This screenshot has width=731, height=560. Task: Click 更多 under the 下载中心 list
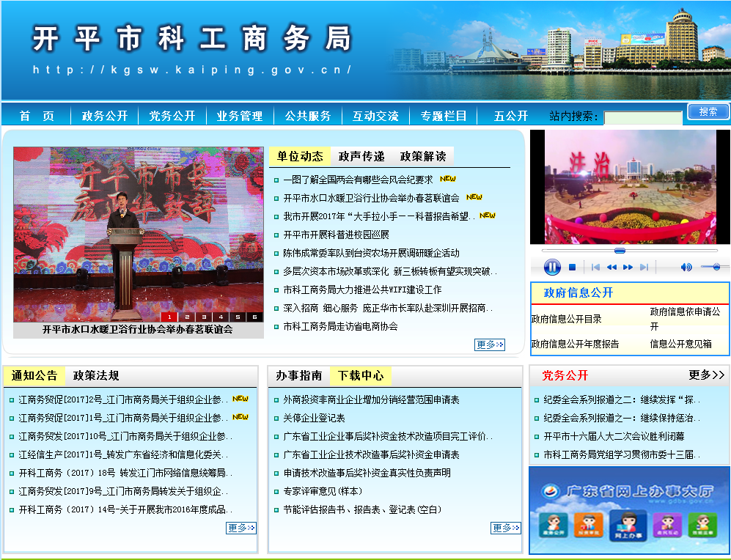506,528
